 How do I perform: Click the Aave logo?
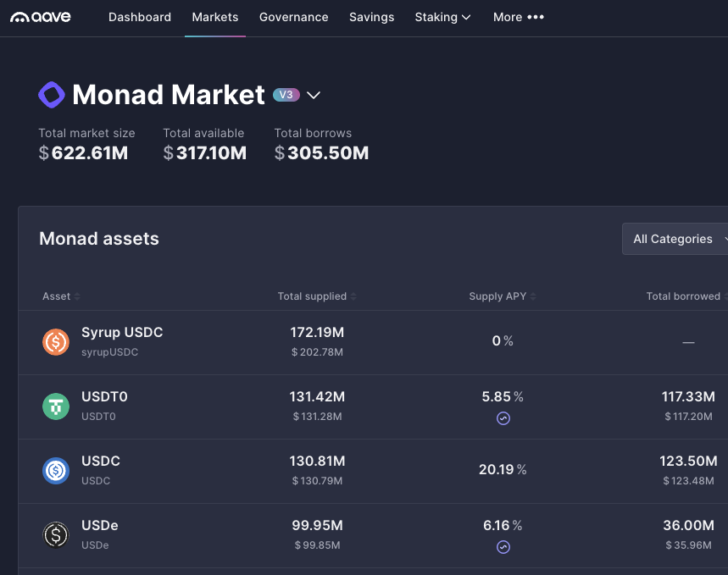[x=41, y=17]
